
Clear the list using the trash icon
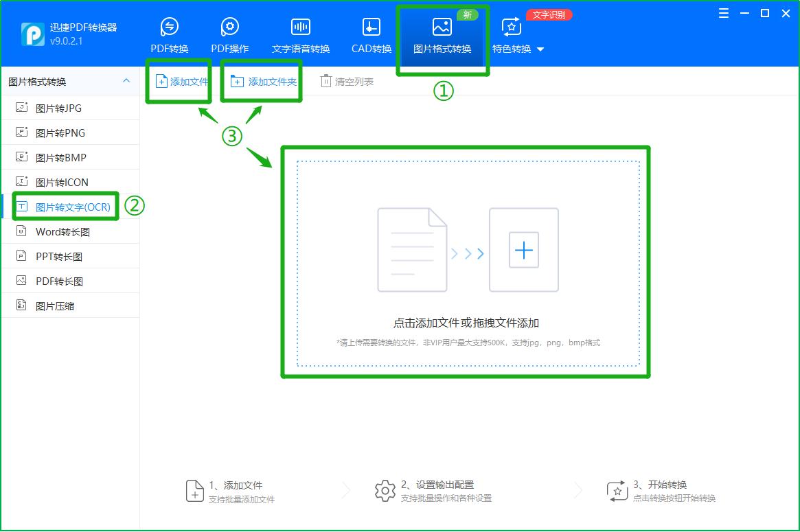pos(326,80)
